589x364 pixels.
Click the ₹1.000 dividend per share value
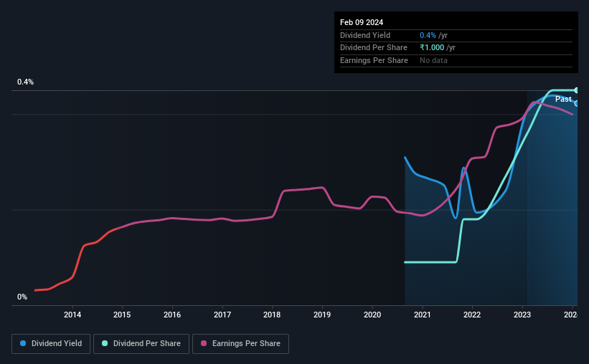(x=432, y=48)
